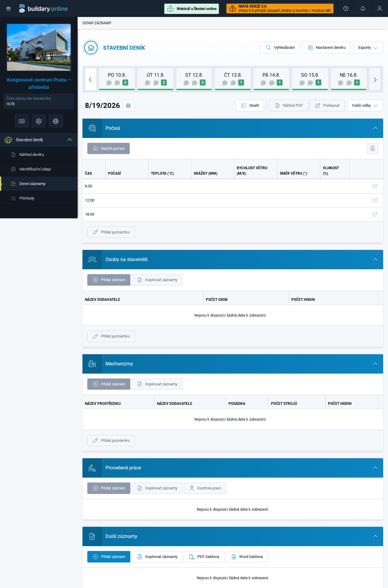Open Webinář a Školení online banner

coord(192,8)
